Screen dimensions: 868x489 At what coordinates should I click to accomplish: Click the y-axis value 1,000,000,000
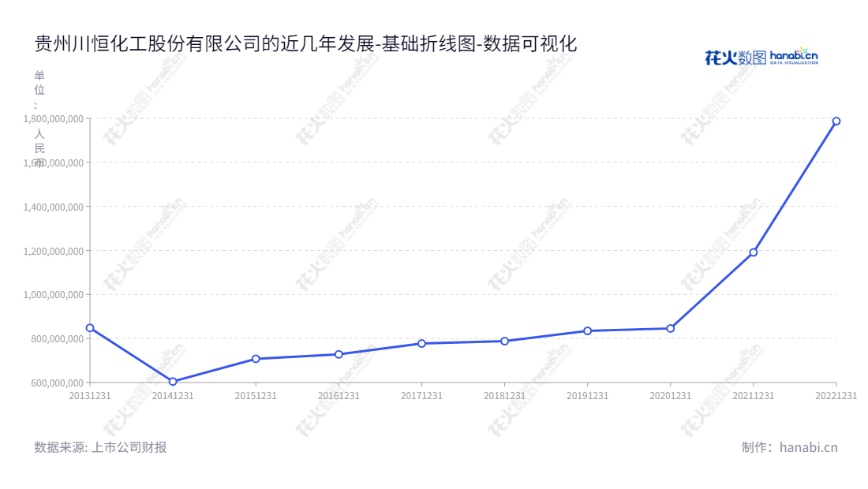pos(54,294)
